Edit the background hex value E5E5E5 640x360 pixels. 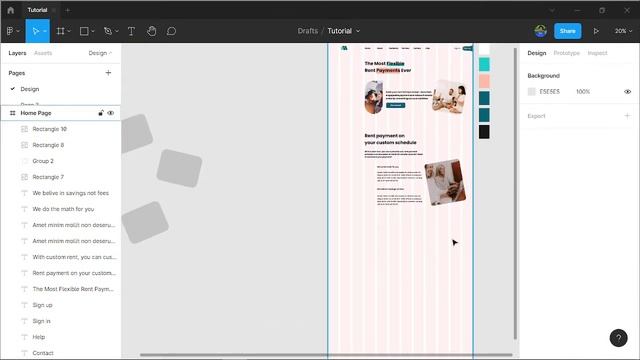(549, 92)
